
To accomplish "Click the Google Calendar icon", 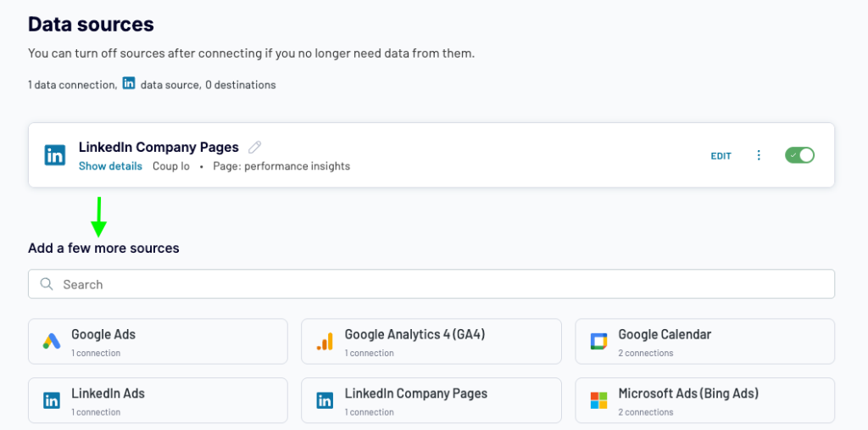I will point(598,341).
